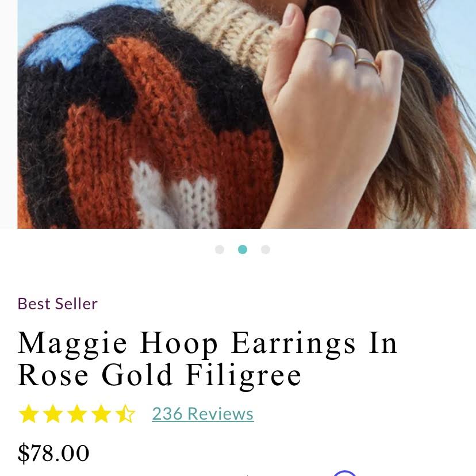Open the 236 Reviews link
This screenshot has height=476, width=476.
[x=203, y=414]
